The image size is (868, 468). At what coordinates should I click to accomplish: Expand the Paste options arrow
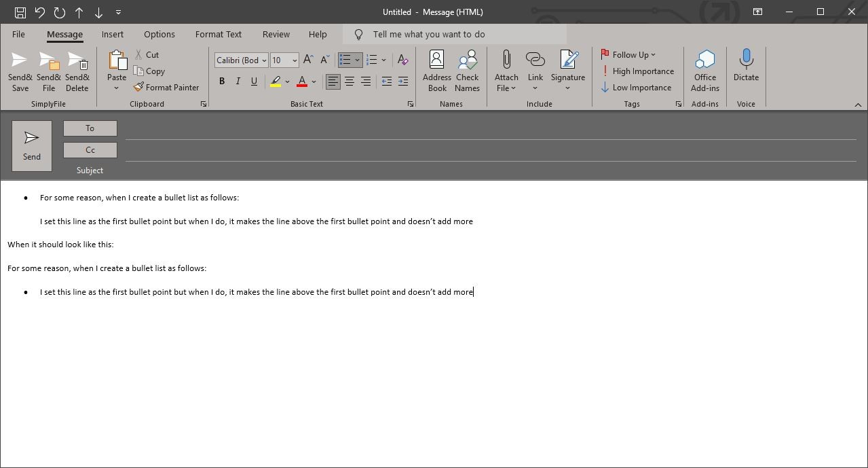point(116,88)
